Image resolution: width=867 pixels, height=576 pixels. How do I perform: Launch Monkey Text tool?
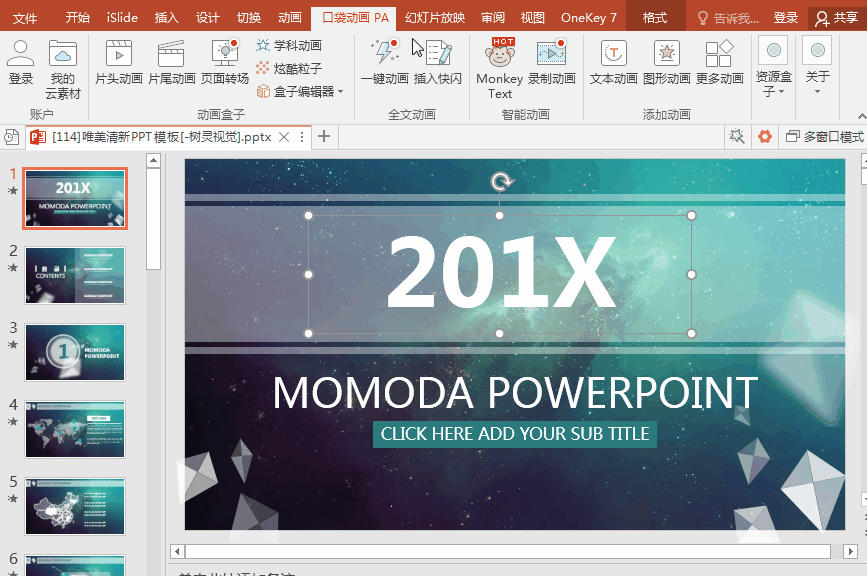point(499,69)
